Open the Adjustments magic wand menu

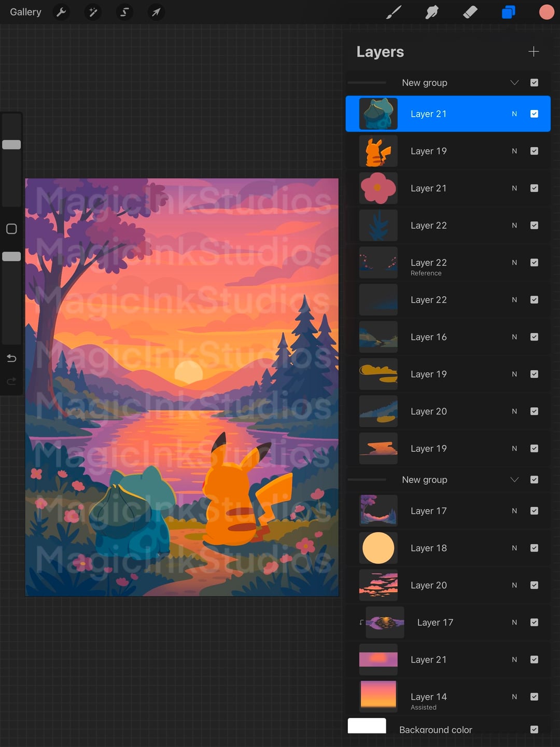pos(93,12)
